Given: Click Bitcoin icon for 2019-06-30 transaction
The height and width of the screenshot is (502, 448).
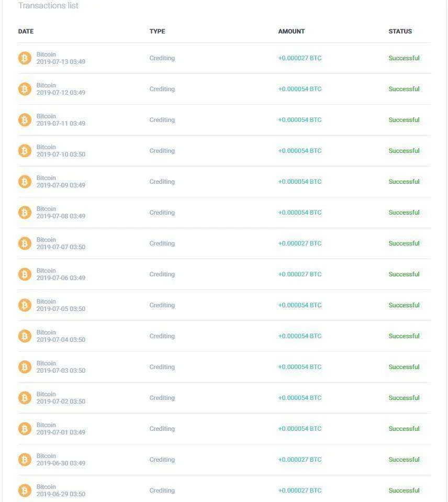Looking at the screenshot, I should (25, 460).
